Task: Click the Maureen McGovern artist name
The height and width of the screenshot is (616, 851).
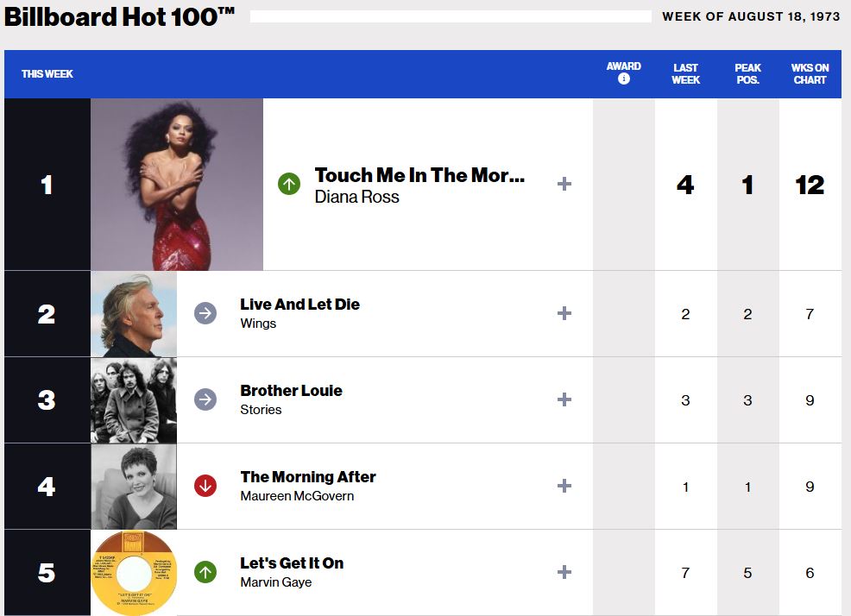Action: [297, 496]
